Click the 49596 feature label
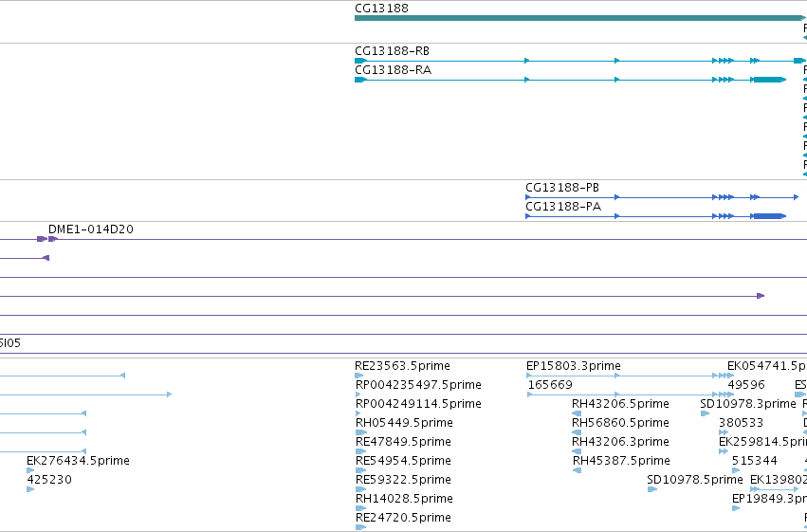807x532 pixels. pyautogui.click(x=746, y=385)
